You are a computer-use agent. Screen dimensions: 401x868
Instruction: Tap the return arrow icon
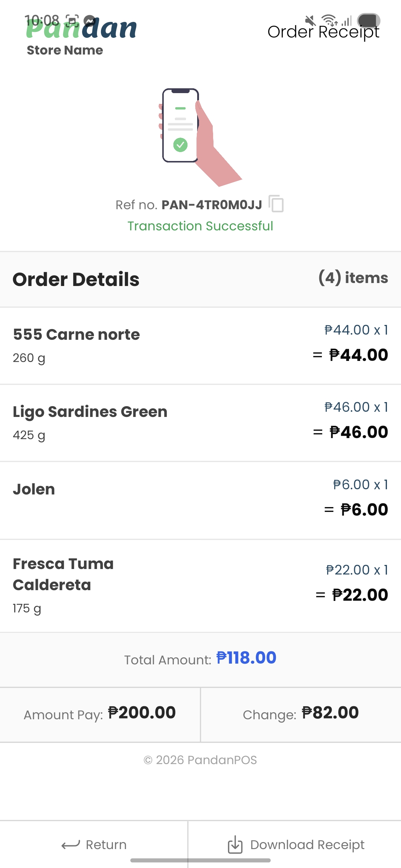tap(71, 845)
